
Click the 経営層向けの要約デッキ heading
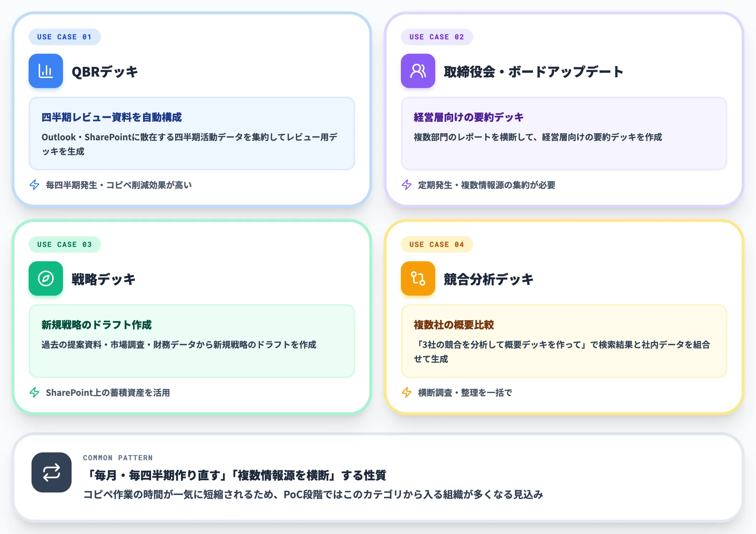469,117
